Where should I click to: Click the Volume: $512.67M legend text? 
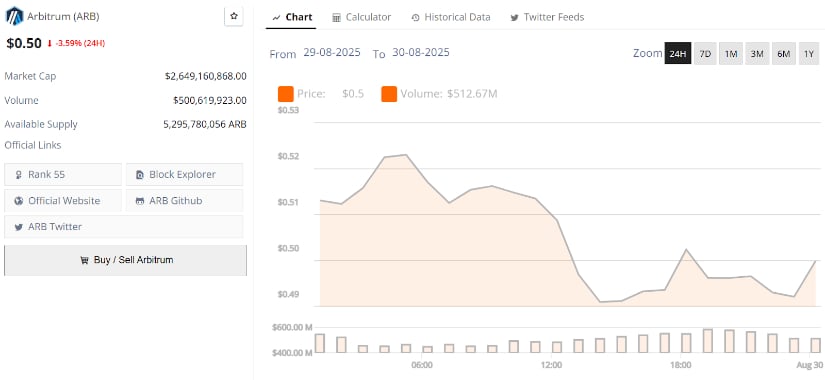click(x=449, y=94)
